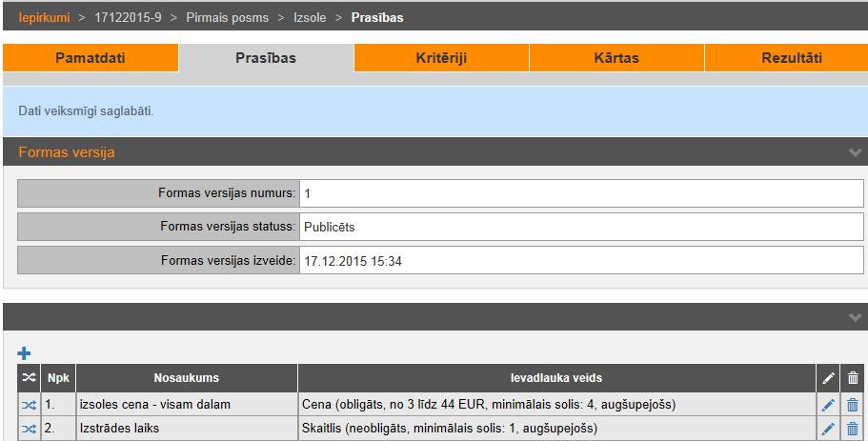This screenshot has width=868, height=441.
Task: Click the Formas versijas statuss value field
Action: (x=581, y=227)
